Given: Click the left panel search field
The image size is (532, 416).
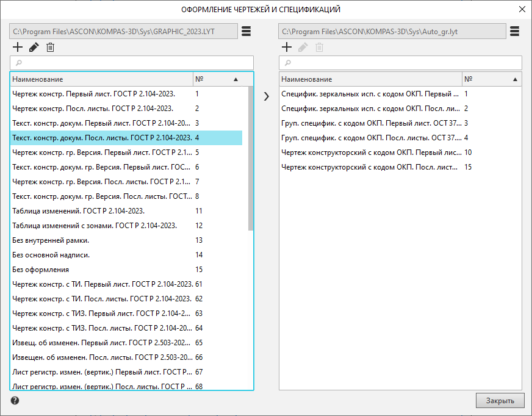Looking at the screenshot, I should [x=131, y=63].
